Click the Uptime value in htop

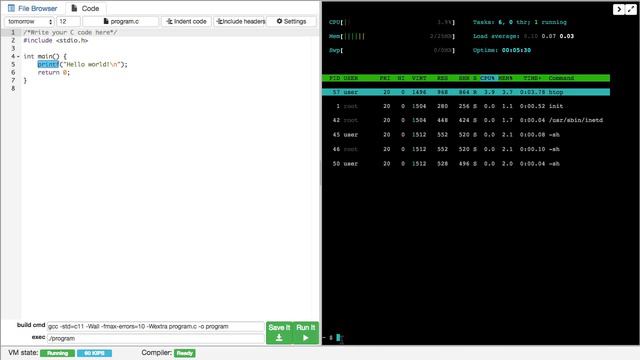(516, 50)
